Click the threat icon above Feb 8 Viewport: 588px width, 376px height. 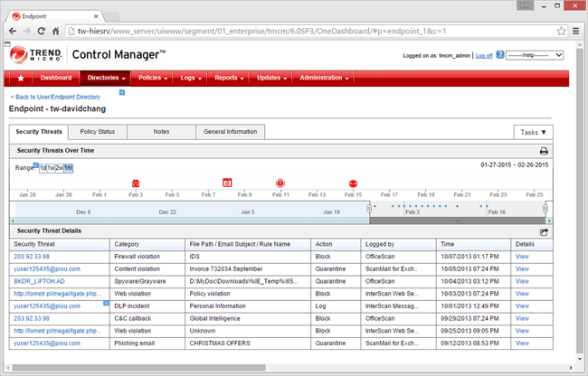point(227,183)
